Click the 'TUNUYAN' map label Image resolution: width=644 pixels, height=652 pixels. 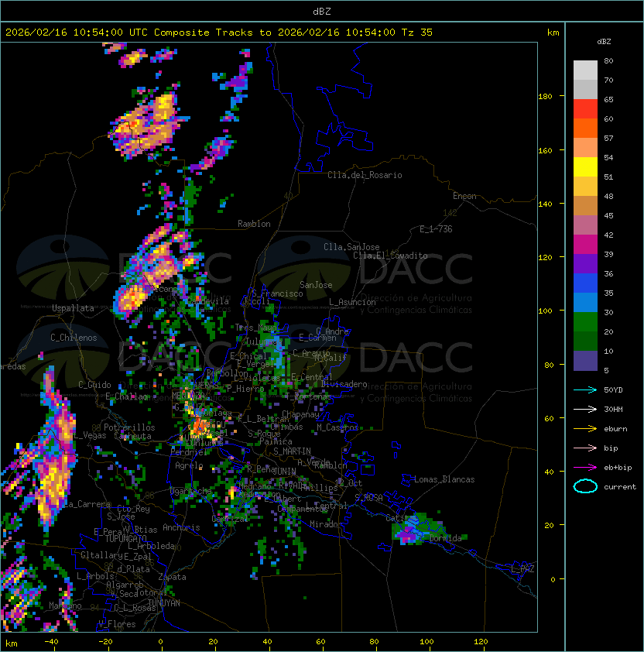click(x=164, y=603)
